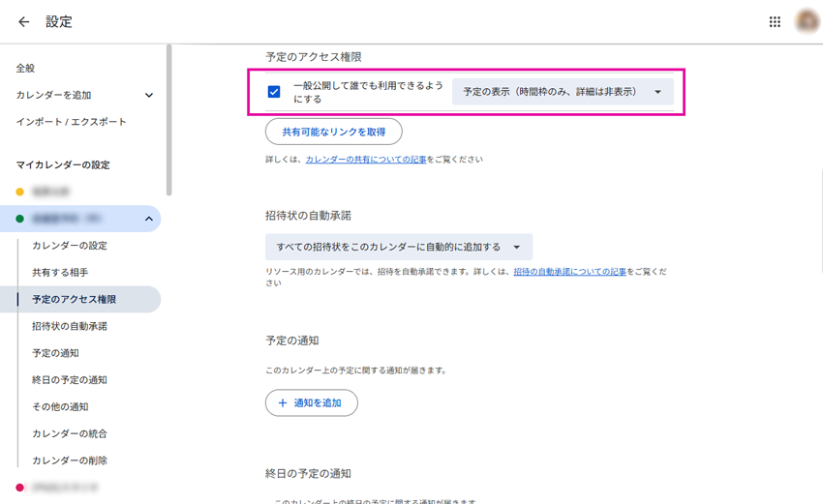Image resolution: width=823 pixels, height=504 pixels.
Task: Collapse the selected green calendar's settings
Action: [x=148, y=219]
